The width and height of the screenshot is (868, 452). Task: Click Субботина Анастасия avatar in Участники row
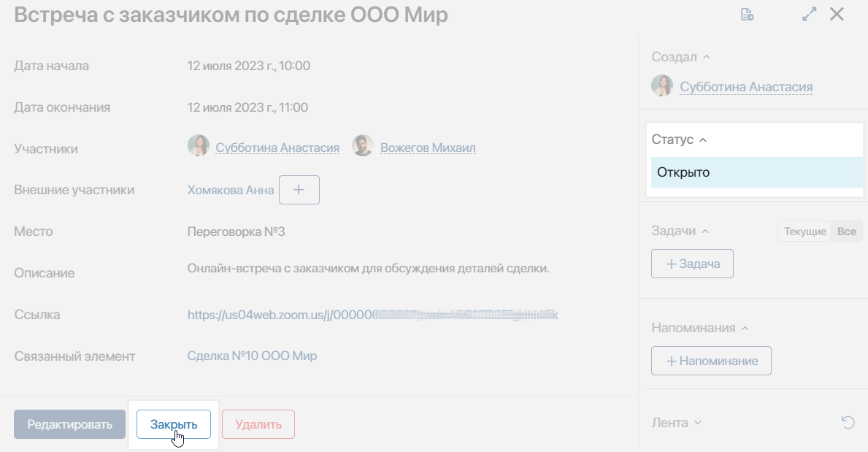coord(199,146)
